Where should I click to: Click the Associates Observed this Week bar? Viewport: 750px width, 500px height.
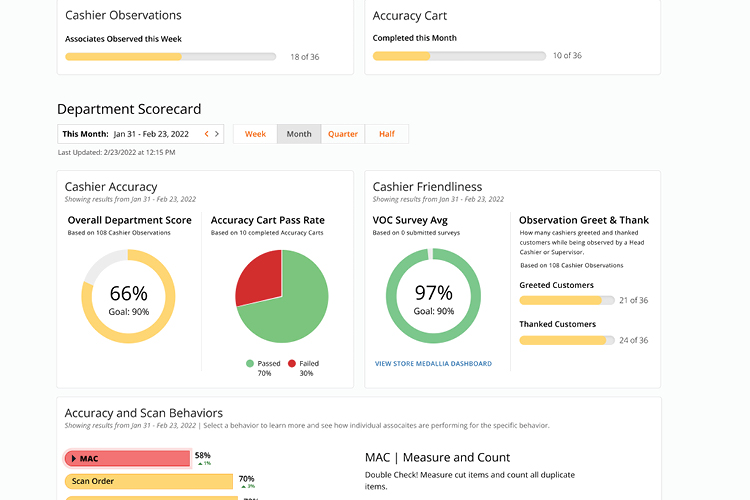[170, 57]
